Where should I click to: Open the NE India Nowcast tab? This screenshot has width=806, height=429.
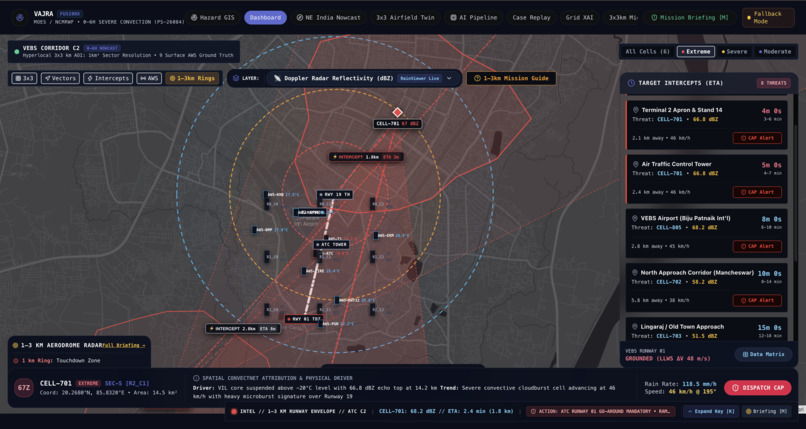pyautogui.click(x=329, y=17)
